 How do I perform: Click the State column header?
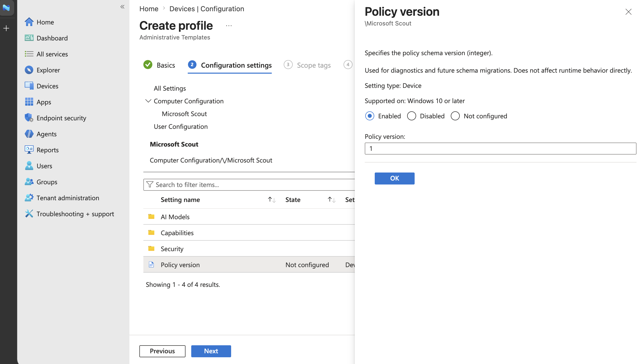293,199
